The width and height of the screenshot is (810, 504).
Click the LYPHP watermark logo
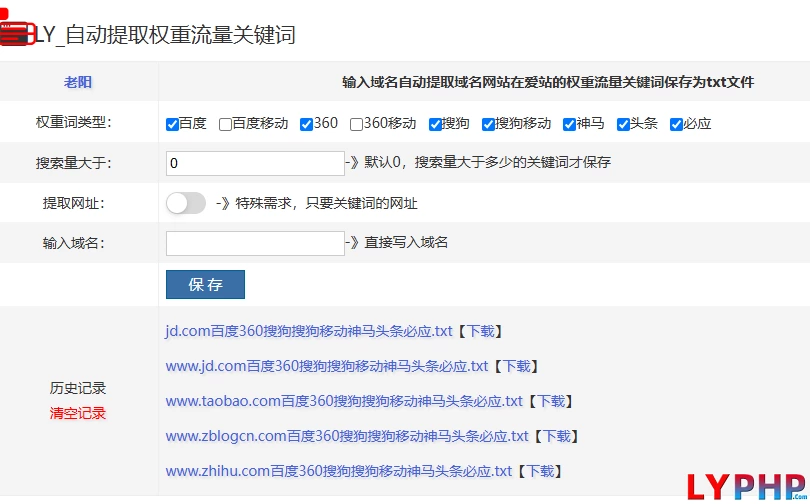pos(746,485)
